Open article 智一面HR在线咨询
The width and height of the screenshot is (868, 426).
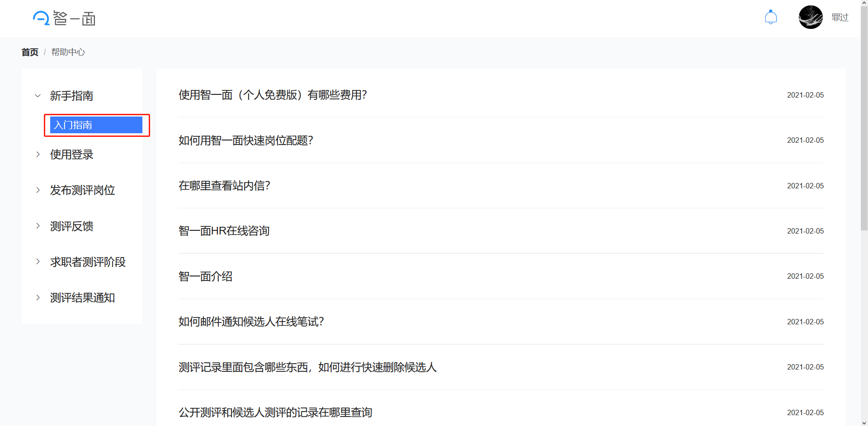tap(224, 231)
